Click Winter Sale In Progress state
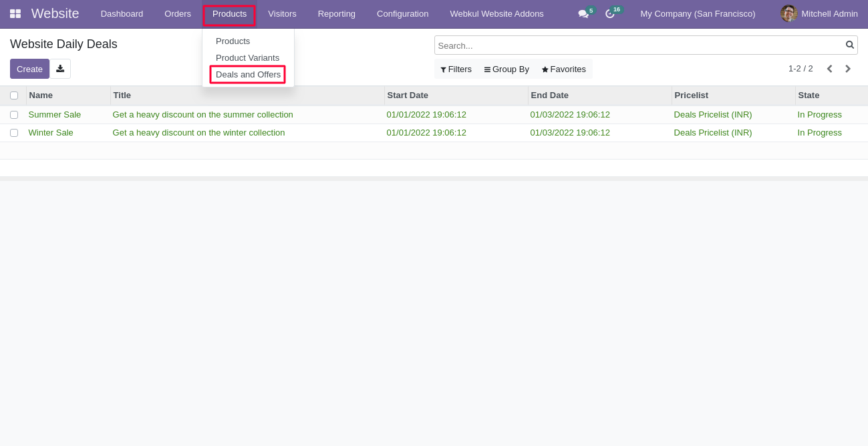 (x=819, y=133)
